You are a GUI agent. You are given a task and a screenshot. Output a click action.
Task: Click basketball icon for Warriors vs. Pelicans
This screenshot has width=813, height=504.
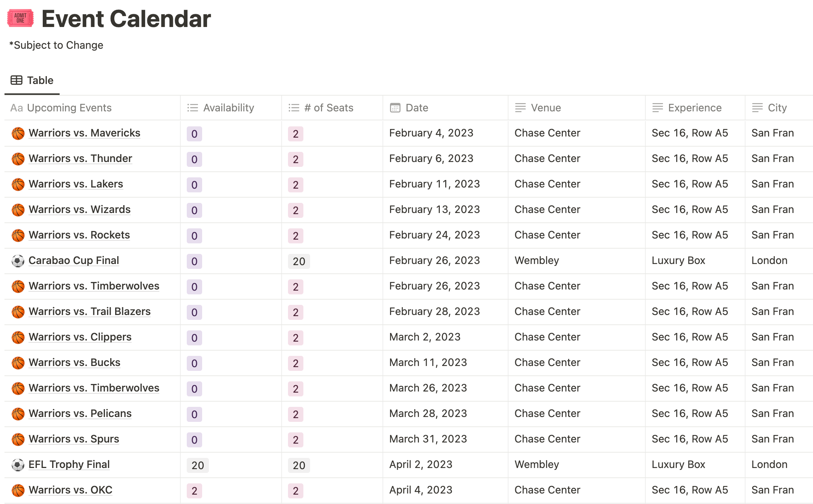point(18,414)
